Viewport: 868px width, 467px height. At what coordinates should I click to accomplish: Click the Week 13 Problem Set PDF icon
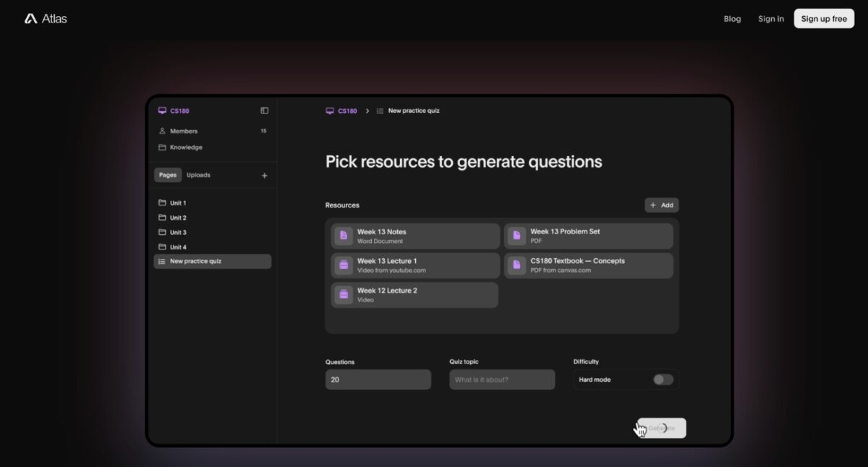(x=516, y=236)
